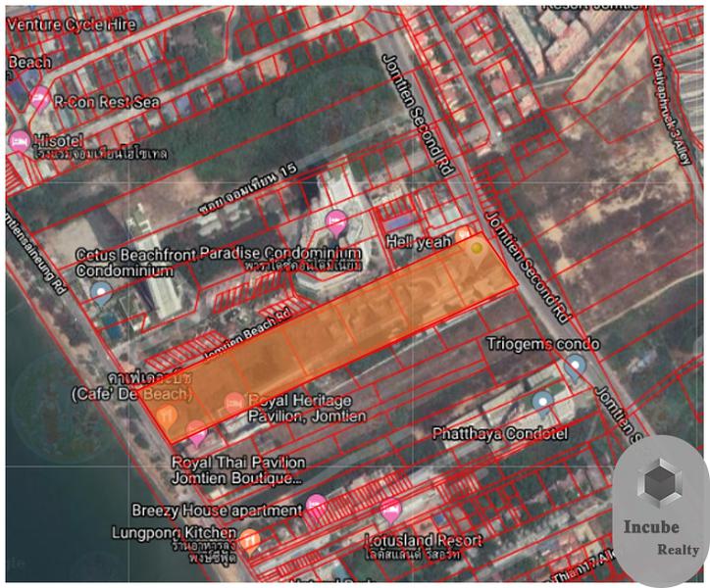This screenshot has height=588, width=710.
Task: Click the Triogems condo map pin
Action: tap(576, 366)
